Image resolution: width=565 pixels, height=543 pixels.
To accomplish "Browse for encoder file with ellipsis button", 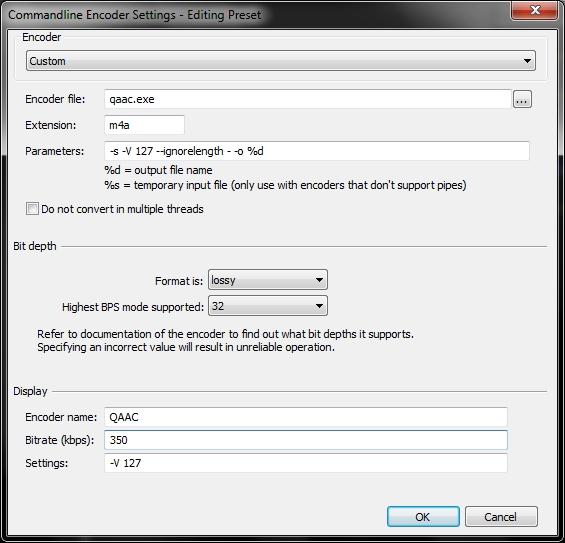I will pos(522,99).
